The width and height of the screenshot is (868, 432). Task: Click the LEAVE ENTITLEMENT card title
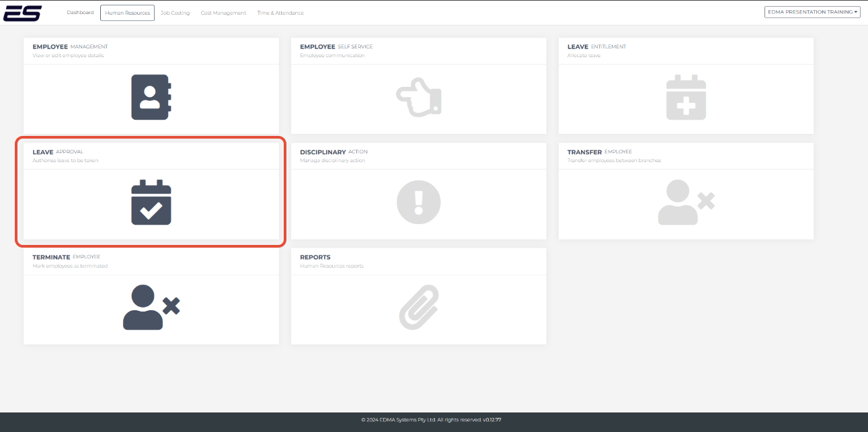pos(596,47)
